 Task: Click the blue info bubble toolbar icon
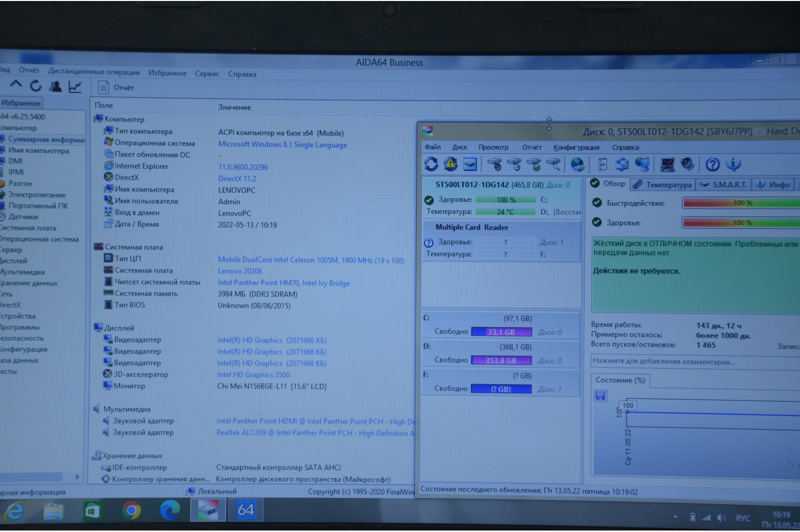[733, 164]
